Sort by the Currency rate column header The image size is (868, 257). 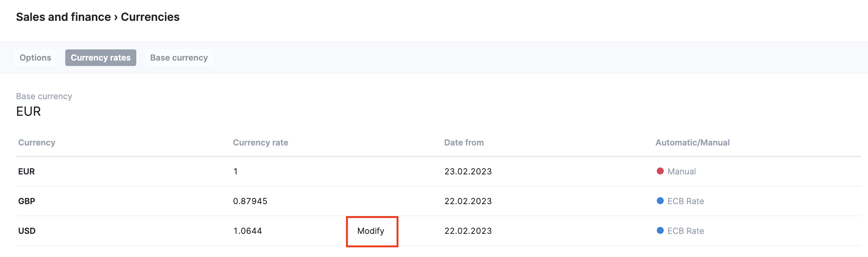tap(260, 142)
